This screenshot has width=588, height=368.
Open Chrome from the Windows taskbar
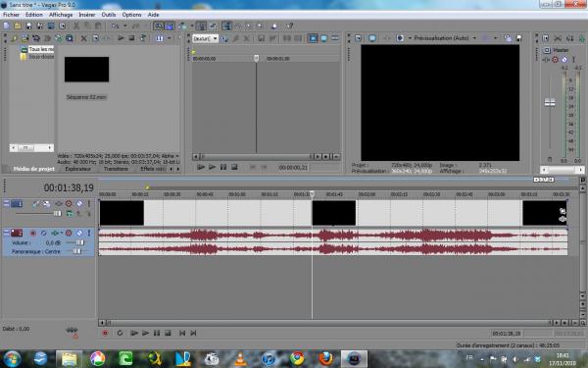tap(297, 358)
